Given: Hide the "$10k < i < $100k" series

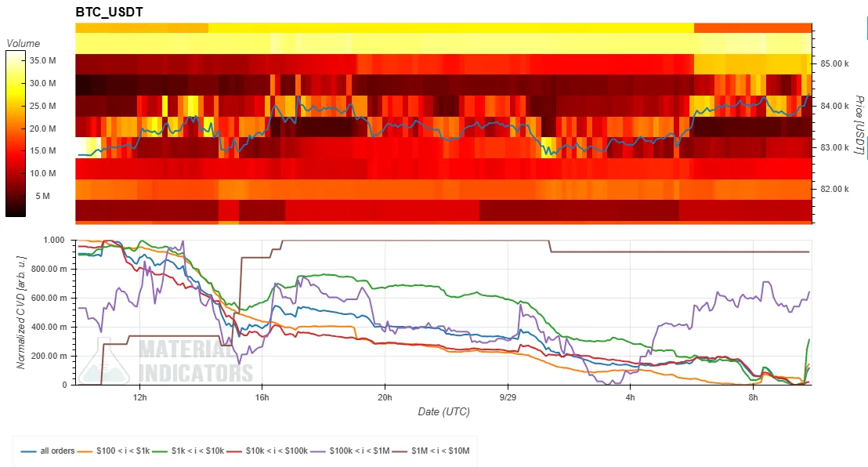Looking at the screenshot, I should click(277, 451).
